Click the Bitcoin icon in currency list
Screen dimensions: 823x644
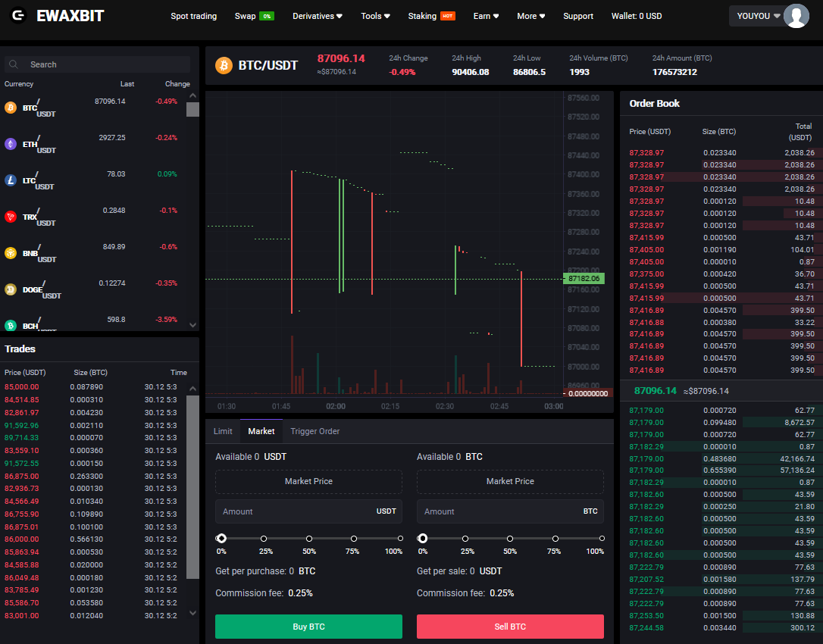[11, 108]
